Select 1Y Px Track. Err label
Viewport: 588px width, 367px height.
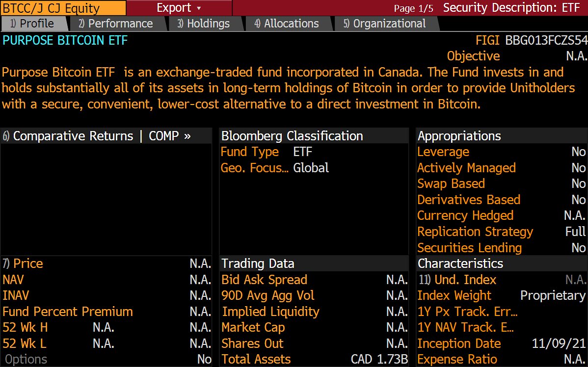tap(468, 312)
